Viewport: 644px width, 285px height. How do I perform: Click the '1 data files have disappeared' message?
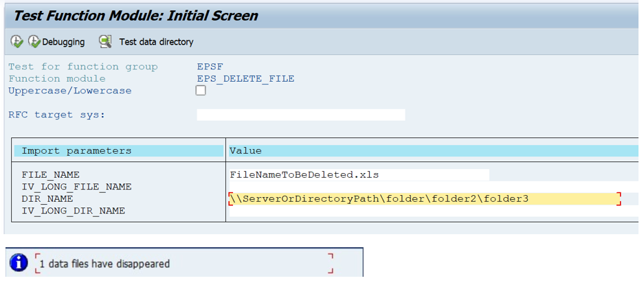[x=104, y=264]
